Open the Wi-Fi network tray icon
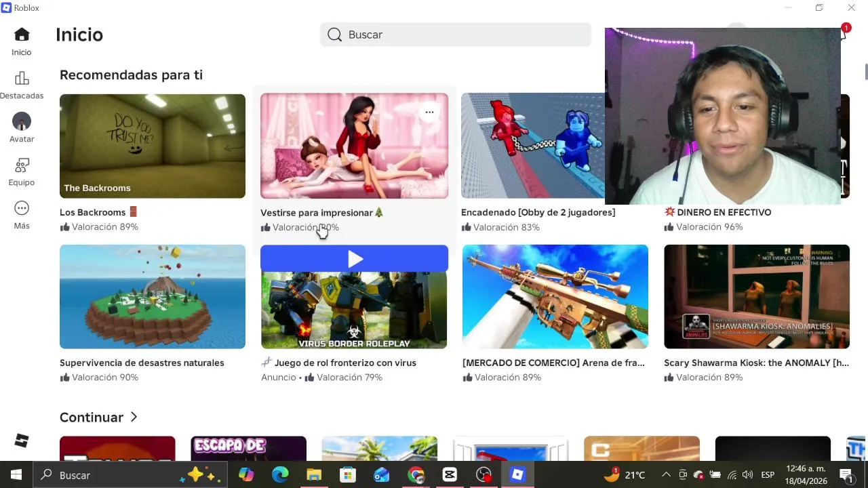Image resolution: width=868 pixels, height=488 pixels. (732, 475)
